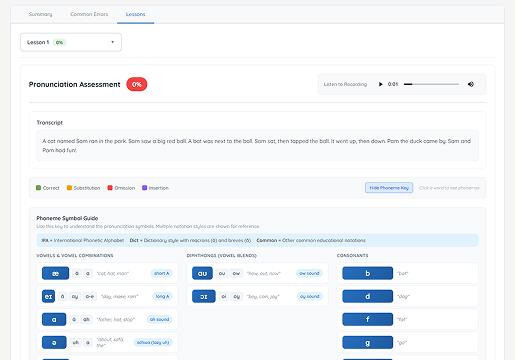
Task: Click the 'oy' notation chip
Action: [x=237, y=296]
